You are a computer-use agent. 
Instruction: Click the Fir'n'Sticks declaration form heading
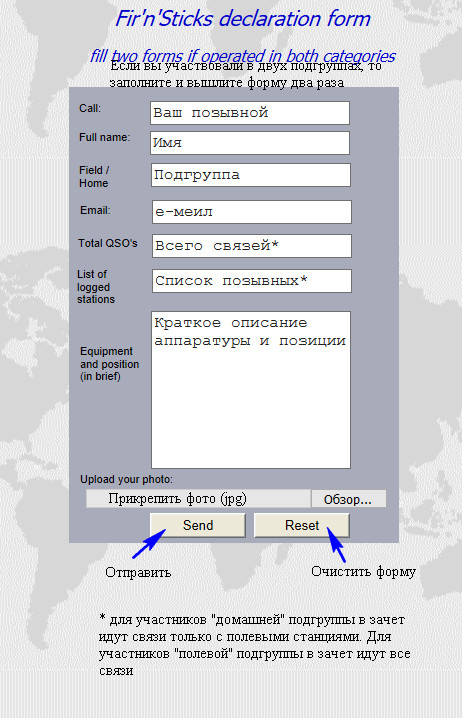coord(243,19)
